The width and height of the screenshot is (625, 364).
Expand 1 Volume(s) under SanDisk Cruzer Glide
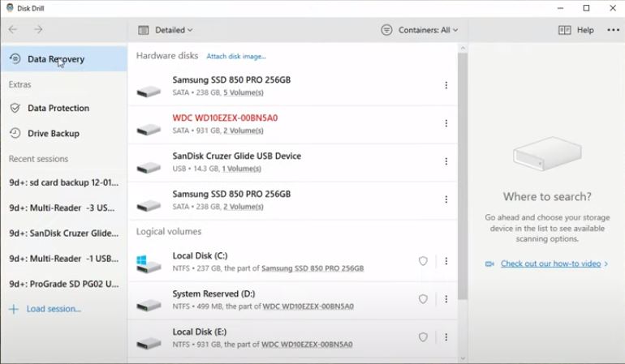pyautogui.click(x=242, y=169)
